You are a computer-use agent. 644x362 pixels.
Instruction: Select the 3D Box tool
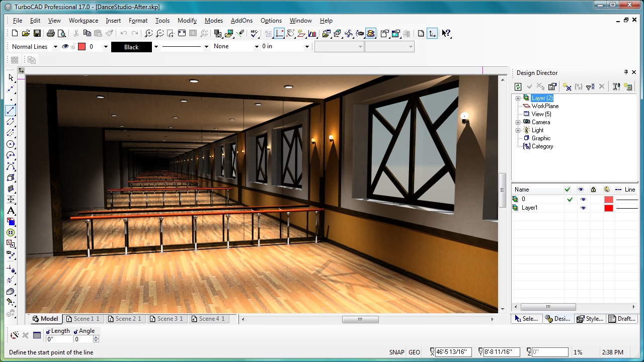(x=11, y=177)
